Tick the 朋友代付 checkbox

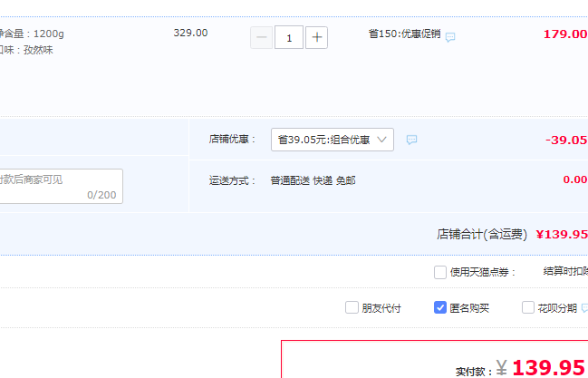pyautogui.click(x=352, y=307)
